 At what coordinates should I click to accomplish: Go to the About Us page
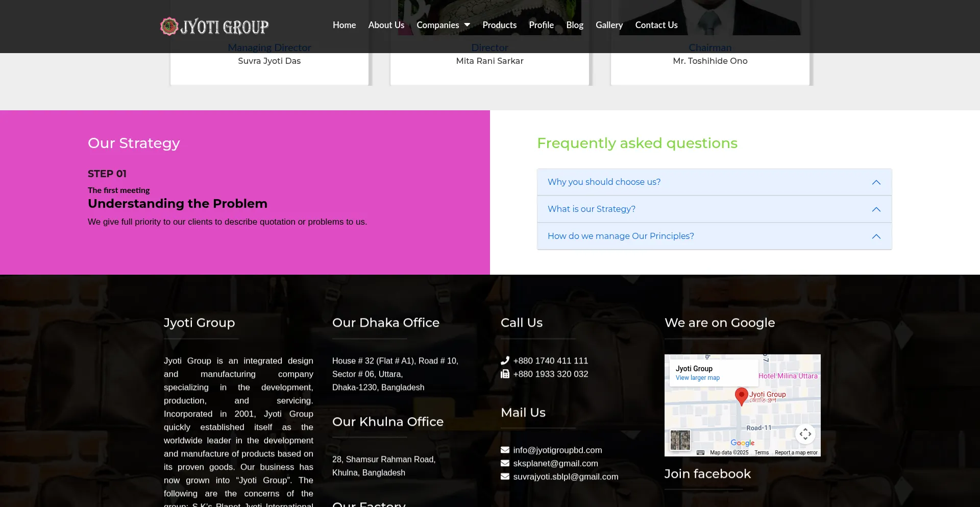tap(386, 25)
